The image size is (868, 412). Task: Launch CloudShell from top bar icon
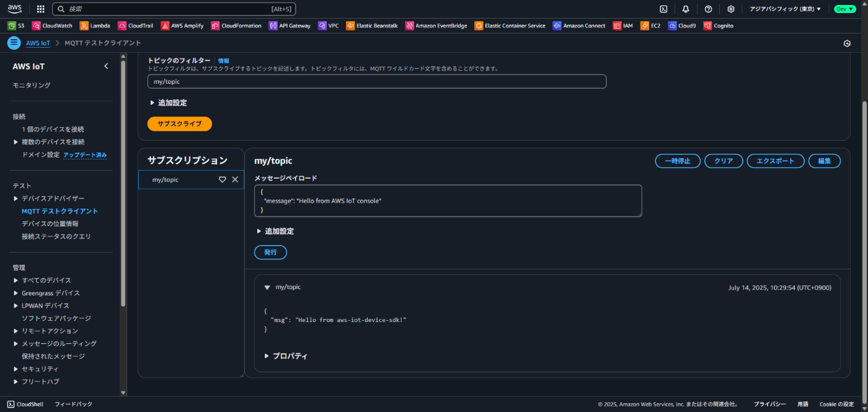(663, 9)
